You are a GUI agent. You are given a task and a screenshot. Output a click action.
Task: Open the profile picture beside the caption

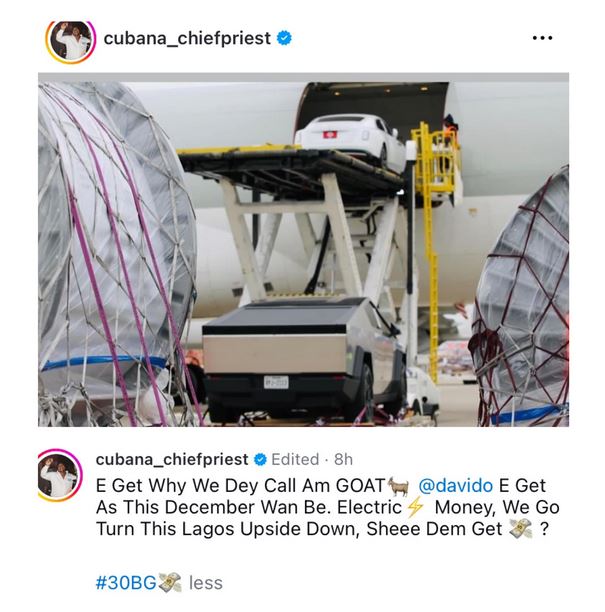point(60,475)
